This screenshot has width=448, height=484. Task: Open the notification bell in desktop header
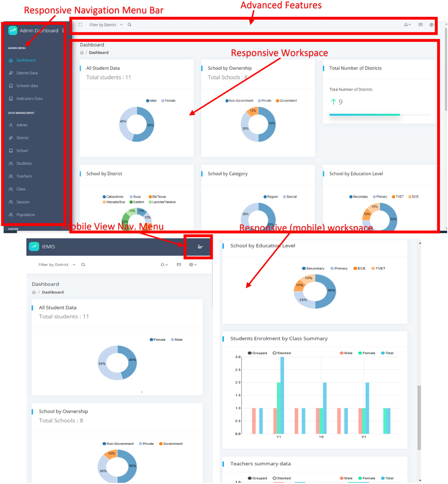407,25
